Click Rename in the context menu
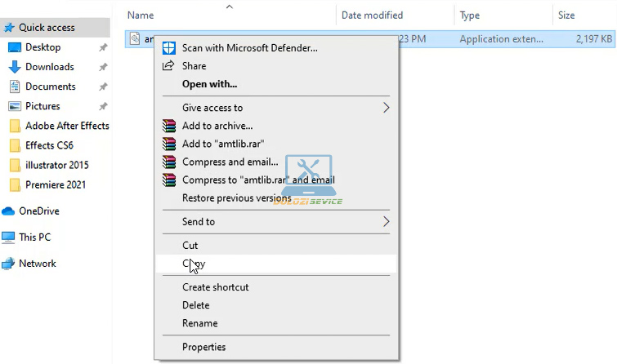617x364 pixels. [x=199, y=323]
